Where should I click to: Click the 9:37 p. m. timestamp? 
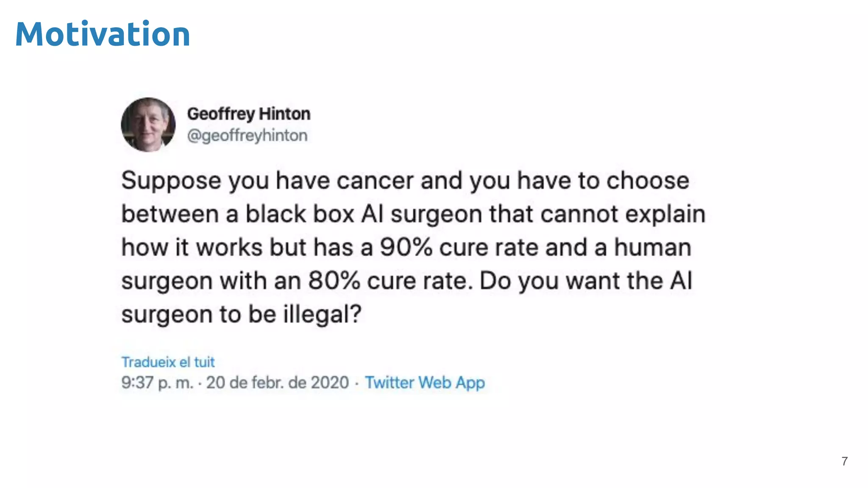tap(157, 383)
